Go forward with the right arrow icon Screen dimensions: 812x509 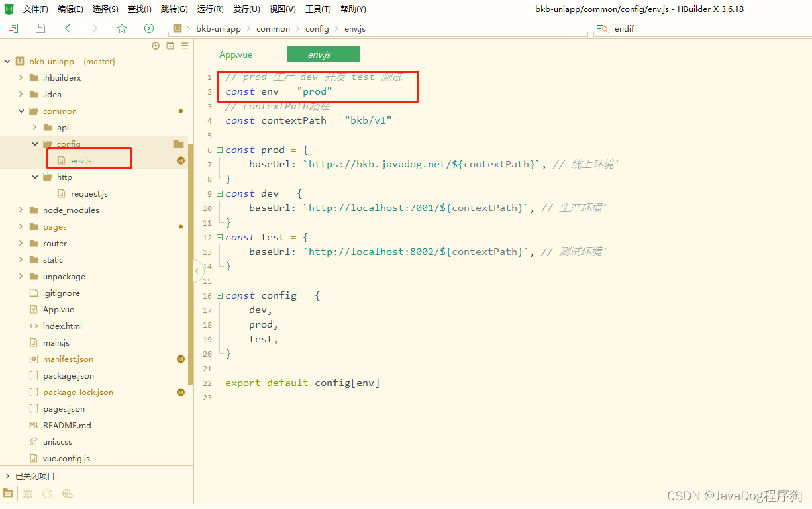click(x=95, y=28)
